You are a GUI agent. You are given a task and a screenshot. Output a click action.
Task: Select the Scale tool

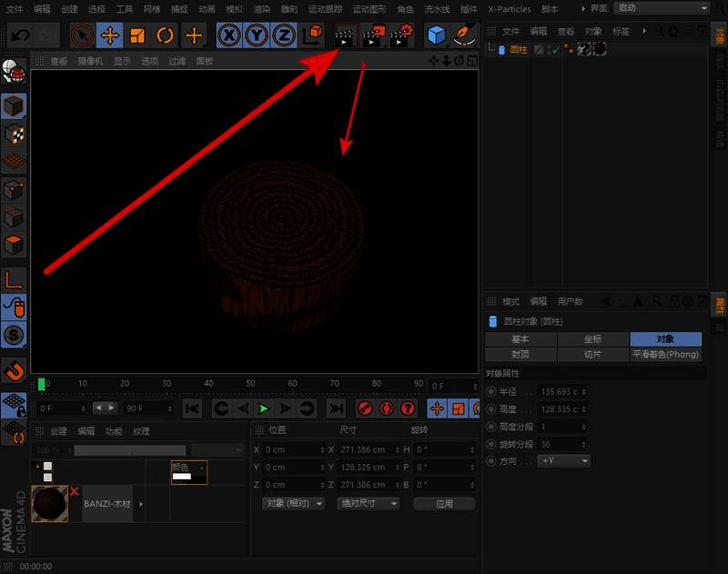pos(137,35)
